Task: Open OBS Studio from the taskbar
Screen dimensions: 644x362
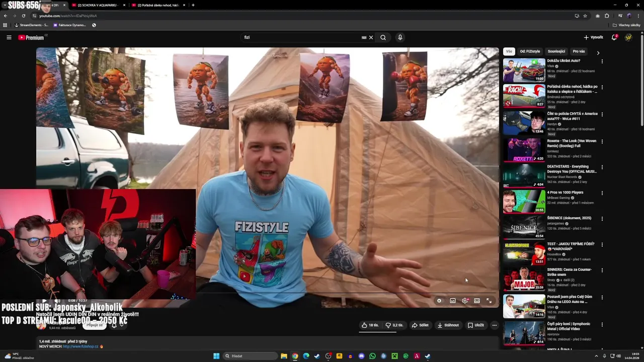Action: point(328,356)
